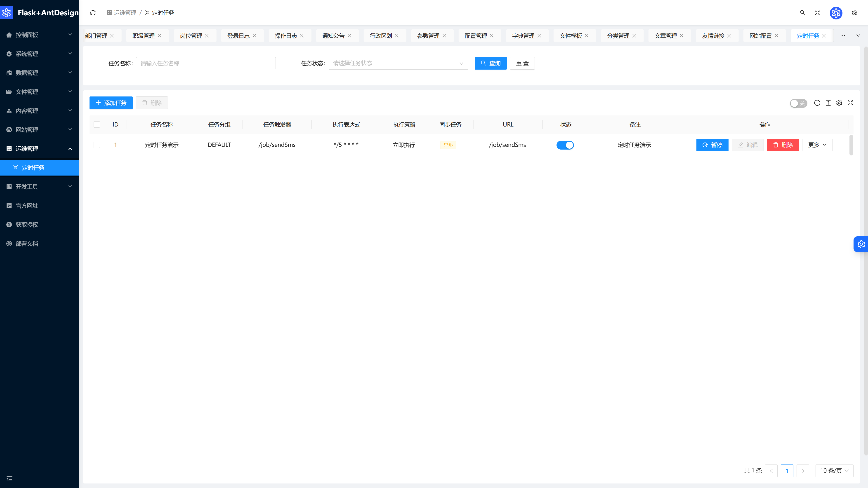Open the 10 条/页 page size selector

pyautogui.click(x=834, y=470)
